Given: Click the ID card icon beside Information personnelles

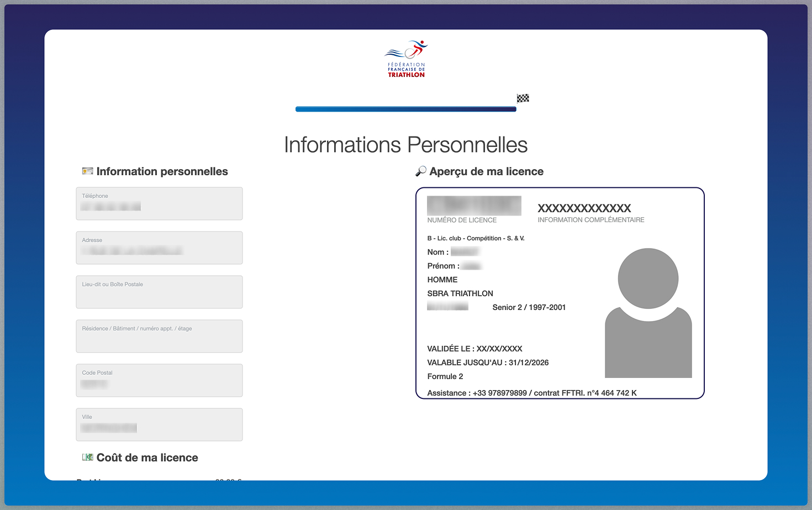Looking at the screenshot, I should [x=87, y=171].
